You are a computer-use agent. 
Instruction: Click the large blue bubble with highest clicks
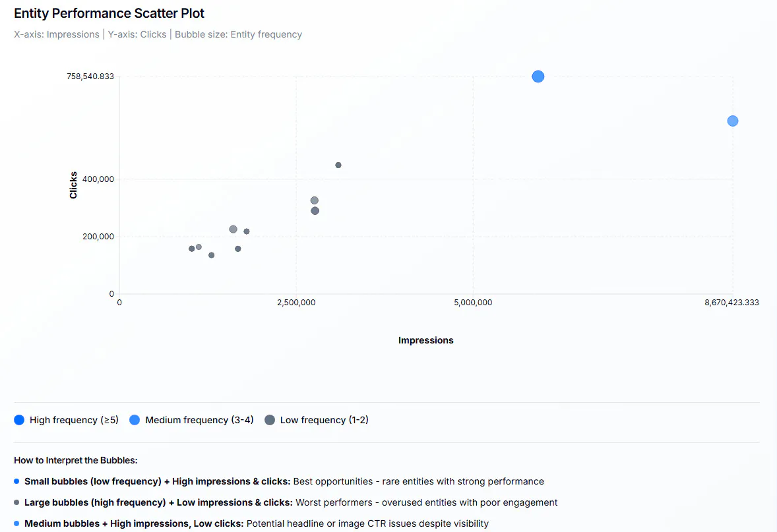(538, 76)
